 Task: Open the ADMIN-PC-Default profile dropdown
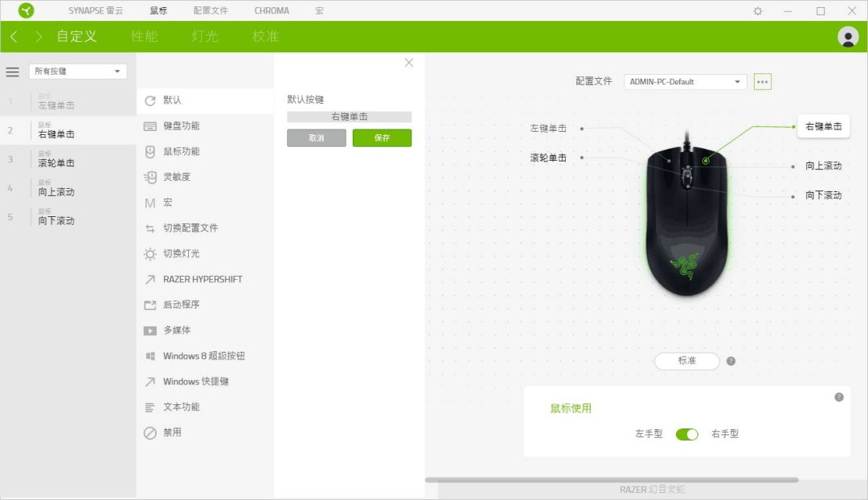pyautogui.click(x=685, y=82)
